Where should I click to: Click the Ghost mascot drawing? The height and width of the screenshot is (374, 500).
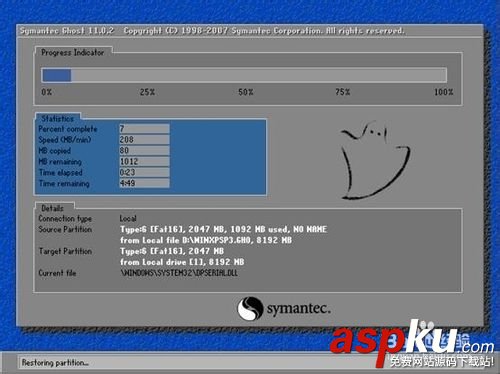click(375, 161)
